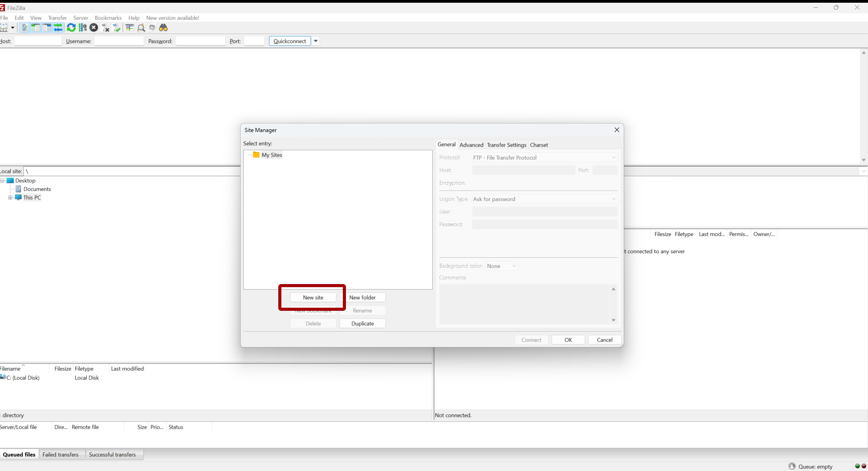This screenshot has height=471, width=868.
Task: Click the Host quickconnect input field
Action: coord(38,41)
